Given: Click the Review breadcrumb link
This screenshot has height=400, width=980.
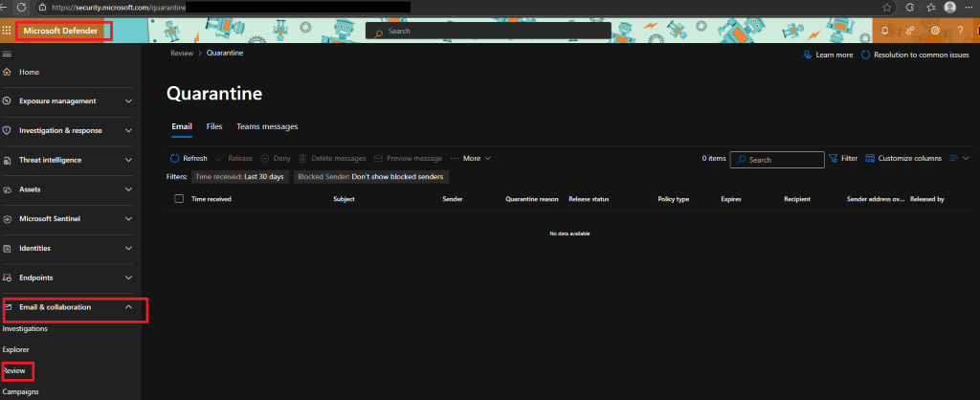Looking at the screenshot, I should coord(181,54).
